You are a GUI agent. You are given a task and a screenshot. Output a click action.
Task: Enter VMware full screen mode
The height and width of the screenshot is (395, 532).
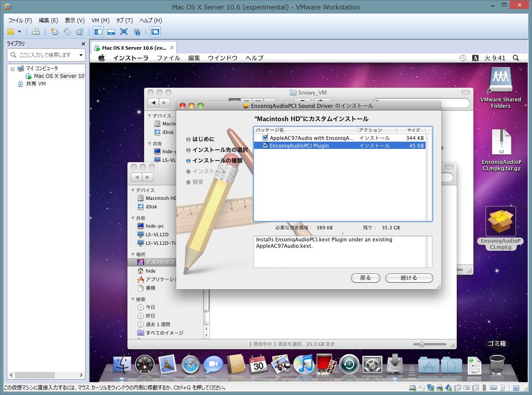tap(124, 32)
